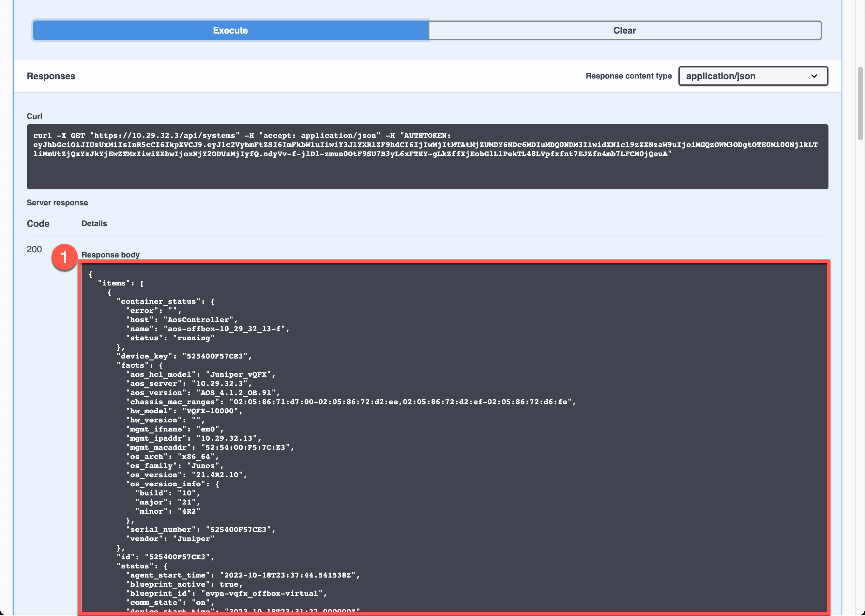
Task: Click the red numbered annotation badge
Action: (65, 257)
